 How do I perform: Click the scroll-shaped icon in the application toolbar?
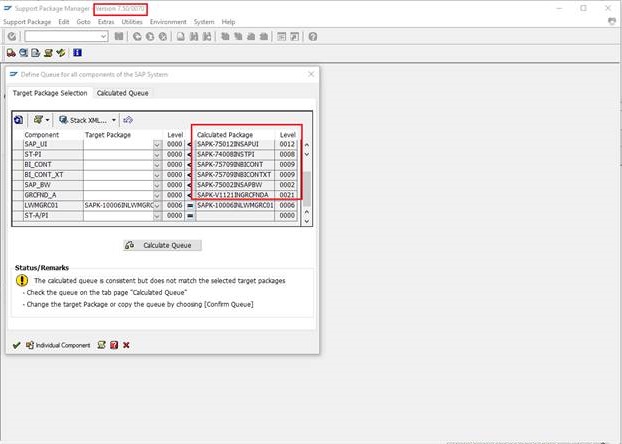[48, 53]
